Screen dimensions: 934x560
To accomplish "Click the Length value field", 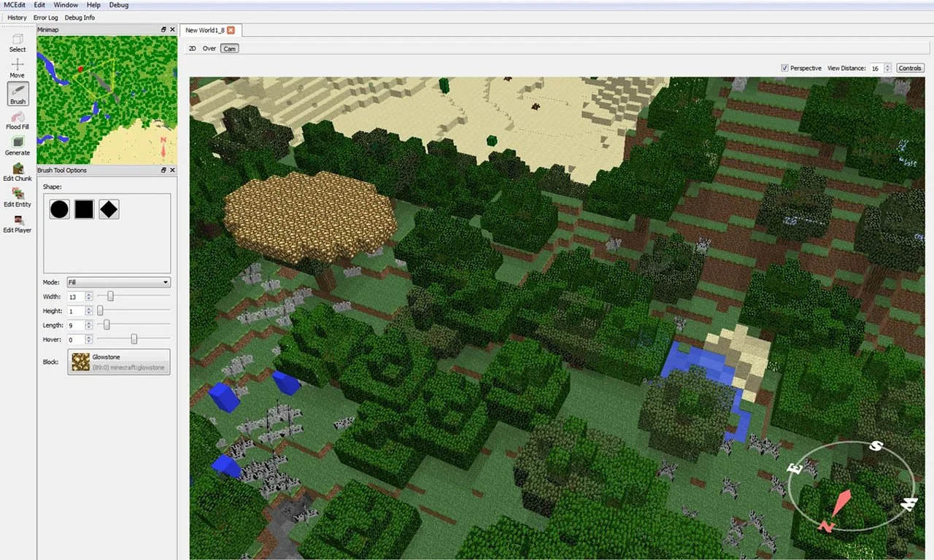I will [x=76, y=325].
